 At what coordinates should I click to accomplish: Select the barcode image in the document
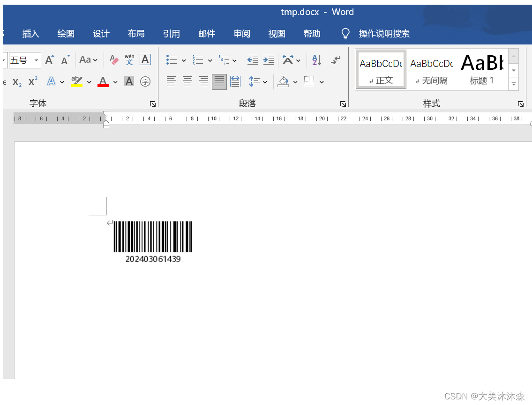153,242
